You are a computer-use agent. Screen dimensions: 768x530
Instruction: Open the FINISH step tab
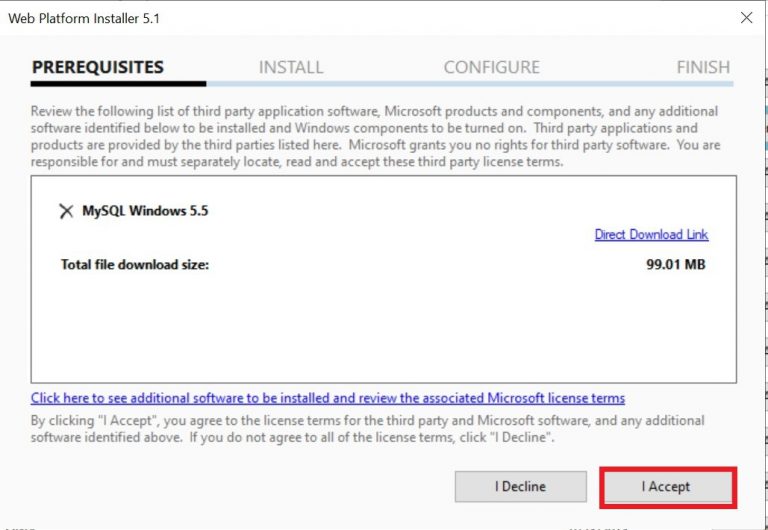[702, 68]
